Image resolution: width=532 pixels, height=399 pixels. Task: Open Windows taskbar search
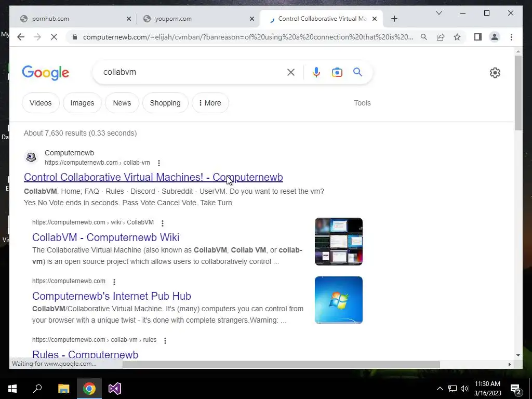(37, 389)
